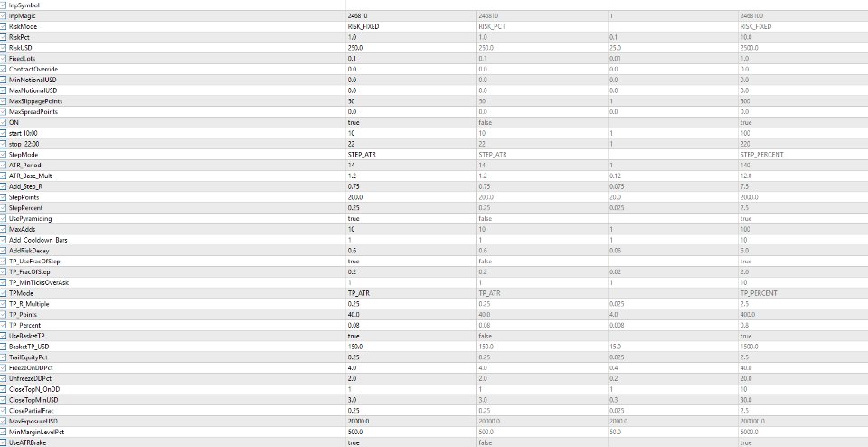Uncheck the RiskMode parameter checkbox
This screenshot has width=868, height=447.
pyautogui.click(x=4, y=26)
